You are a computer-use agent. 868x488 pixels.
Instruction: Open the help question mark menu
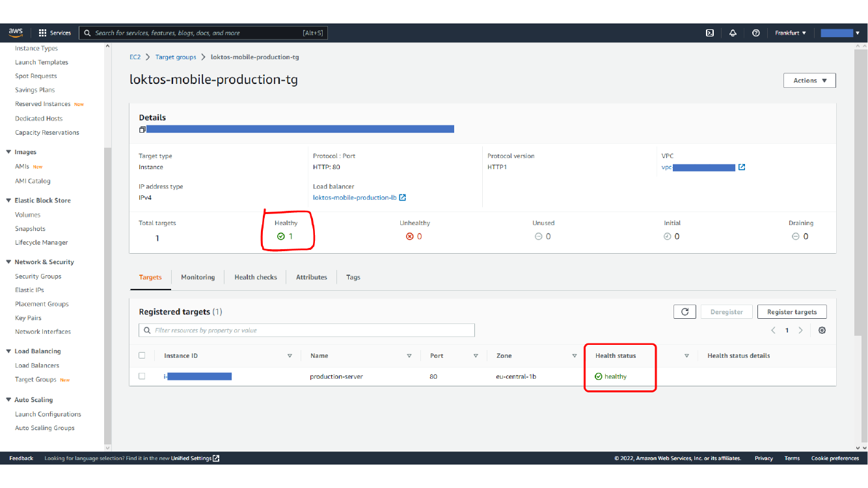point(755,33)
